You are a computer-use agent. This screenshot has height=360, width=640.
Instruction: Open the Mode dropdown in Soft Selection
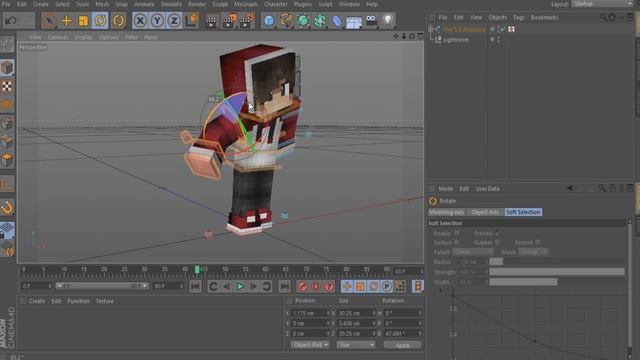pos(533,252)
